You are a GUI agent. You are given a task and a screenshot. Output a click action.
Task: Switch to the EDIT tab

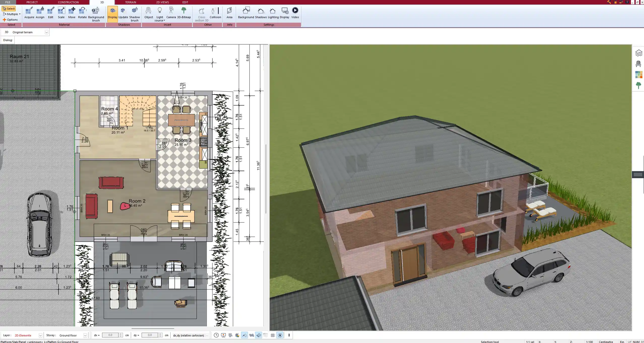pyautogui.click(x=185, y=2)
